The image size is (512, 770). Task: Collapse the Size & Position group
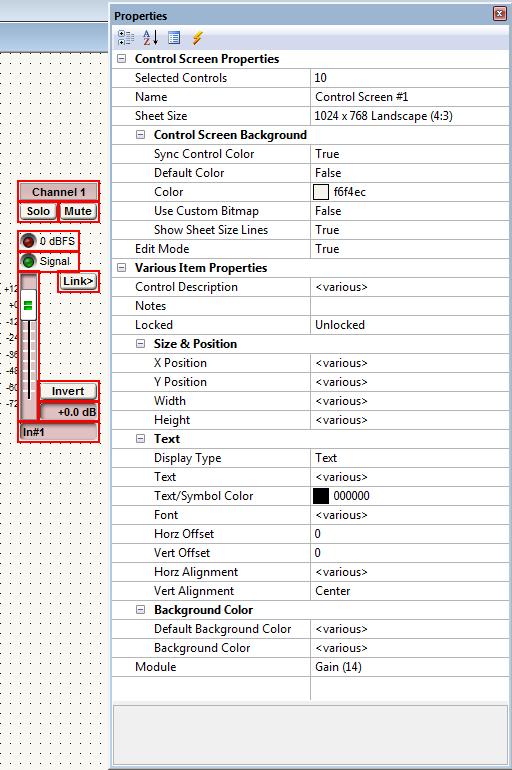[x=140, y=344]
